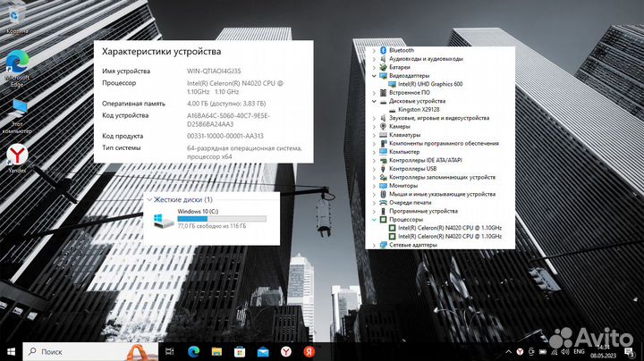Expand the Мониторы category
The height and width of the screenshot is (361, 644).
pyautogui.click(x=374, y=186)
